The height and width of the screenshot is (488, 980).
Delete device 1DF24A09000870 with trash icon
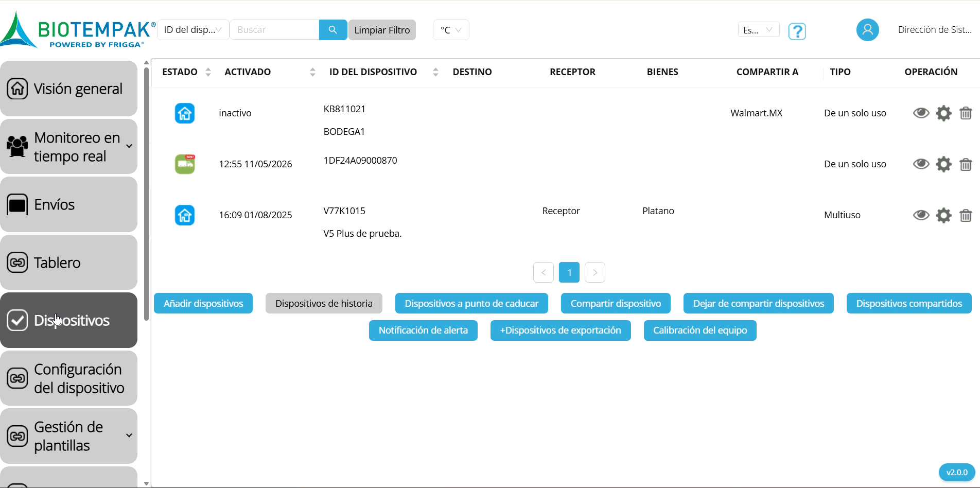[x=966, y=164]
